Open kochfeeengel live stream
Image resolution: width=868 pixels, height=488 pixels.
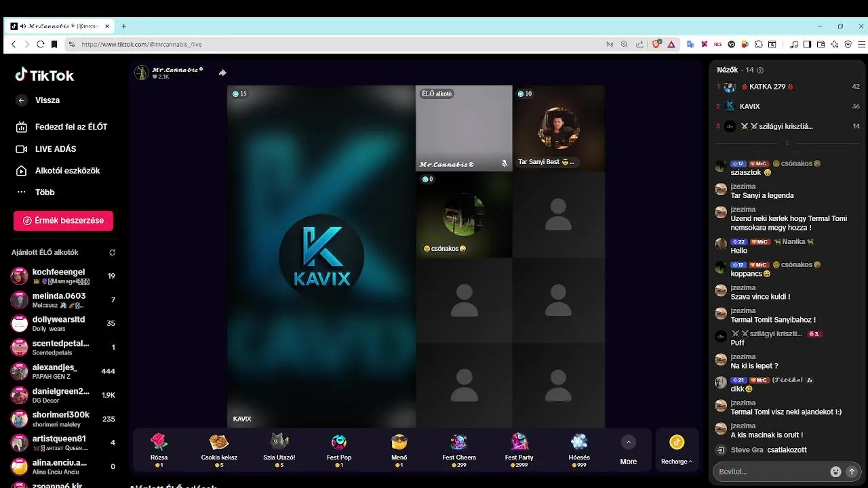tap(63, 276)
